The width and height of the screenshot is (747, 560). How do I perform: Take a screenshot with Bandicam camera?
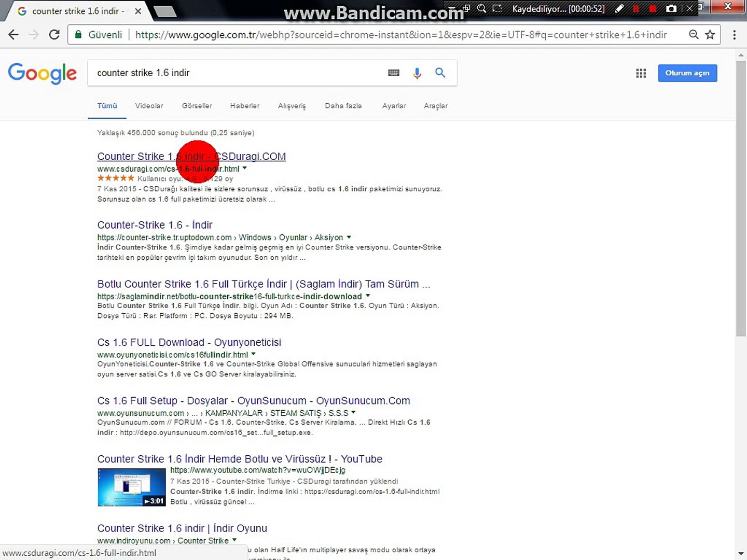[x=671, y=8]
